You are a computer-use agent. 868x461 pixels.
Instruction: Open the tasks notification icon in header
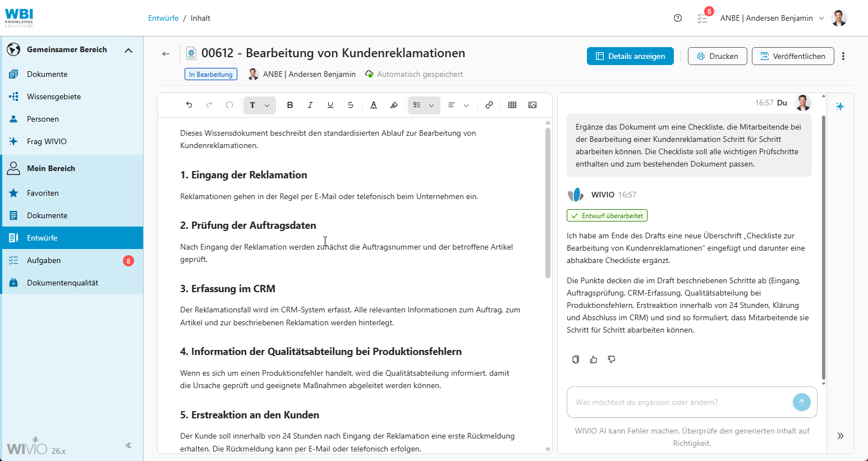point(702,18)
